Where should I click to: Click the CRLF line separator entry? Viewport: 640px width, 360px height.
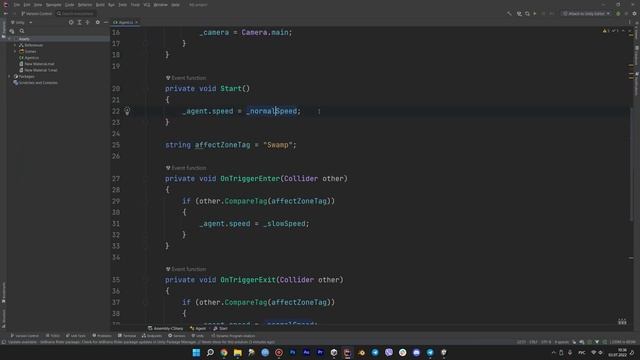pos(533,342)
